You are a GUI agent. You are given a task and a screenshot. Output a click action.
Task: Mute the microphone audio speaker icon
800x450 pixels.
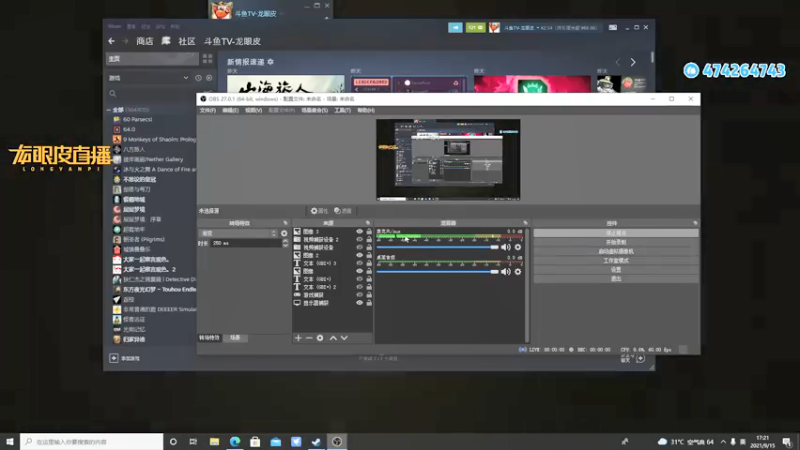[x=506, y=247]
